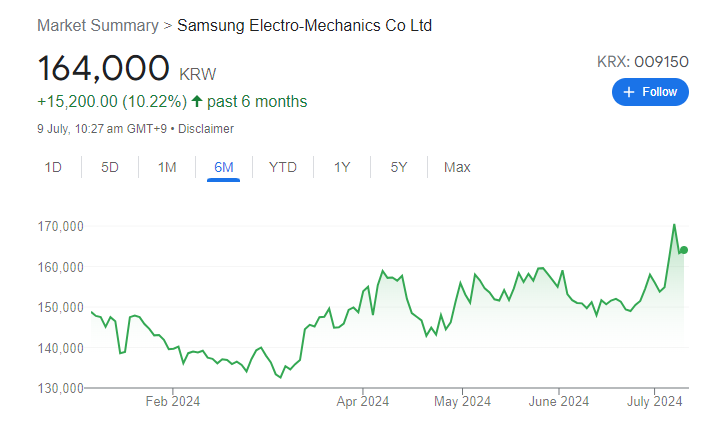This screenshot has width=718, height=424.
Task: Select the Max time range tab
Action: pyautogui.click(x=457, y=167)
